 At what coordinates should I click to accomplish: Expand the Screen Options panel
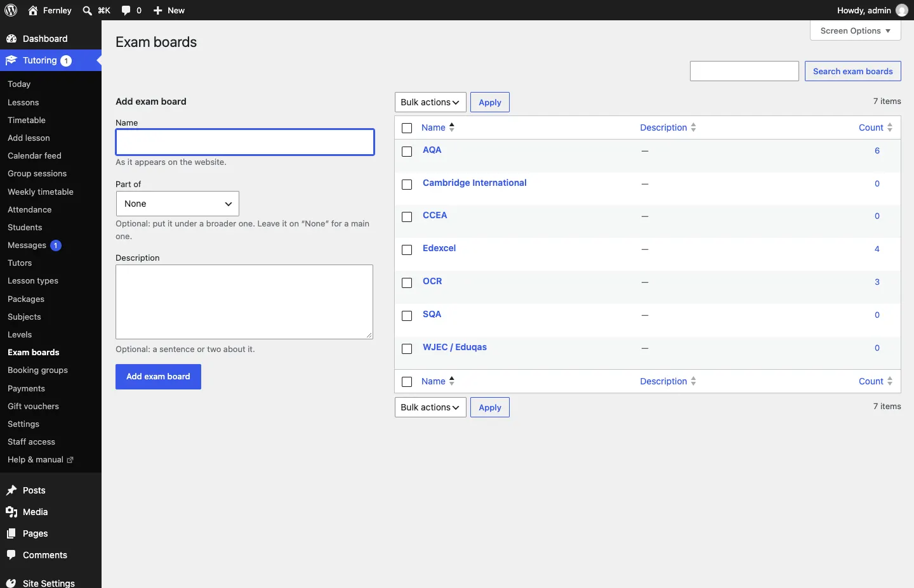coord(856,30)
